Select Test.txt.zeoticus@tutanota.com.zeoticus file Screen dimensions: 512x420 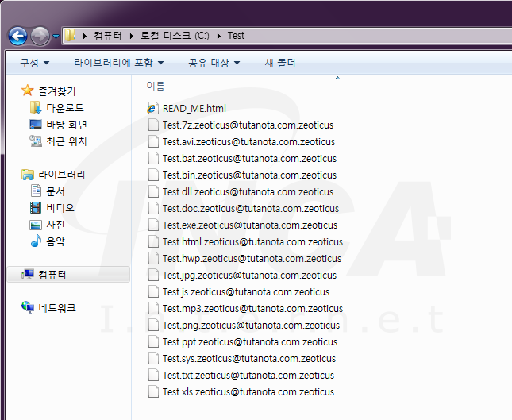[x=248, y=375]
